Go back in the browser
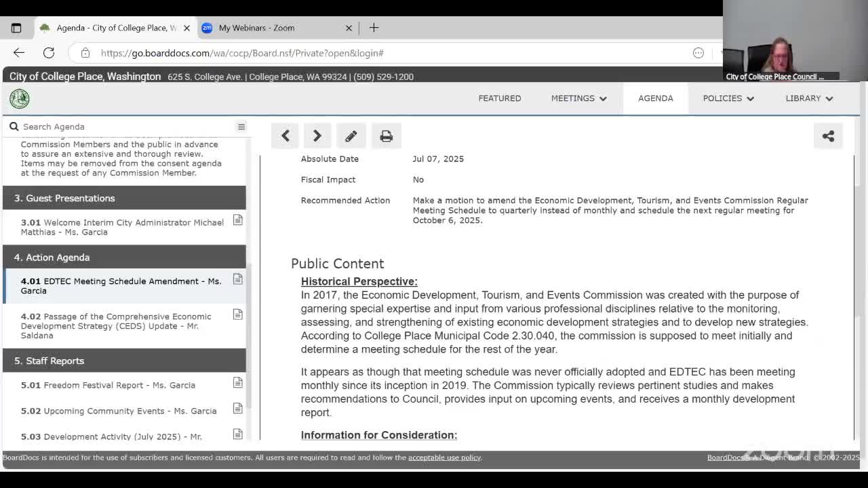The height and width of the screenshot is (488, 868). [19, 53]
